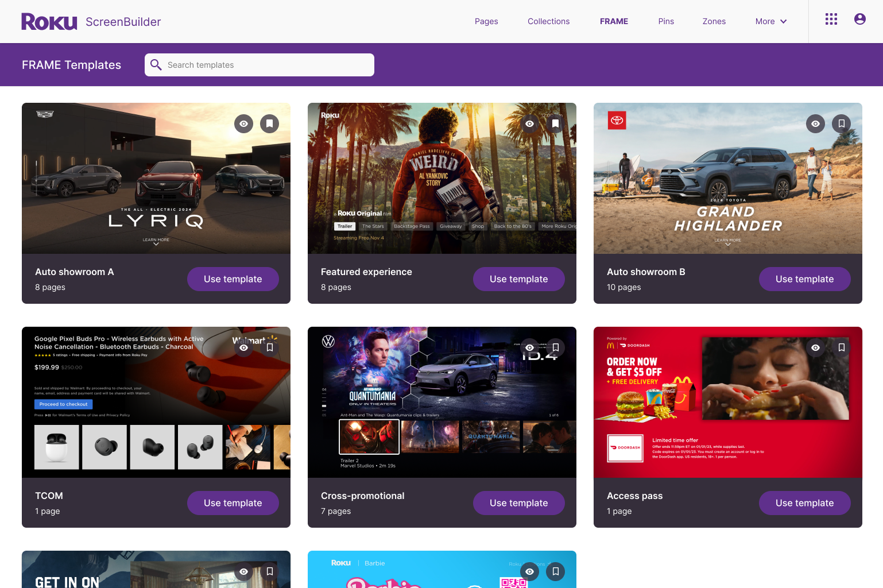883x588 pixels.
Task: Open the Weird Featured experience thumbnail
Action: pos(442,178)
